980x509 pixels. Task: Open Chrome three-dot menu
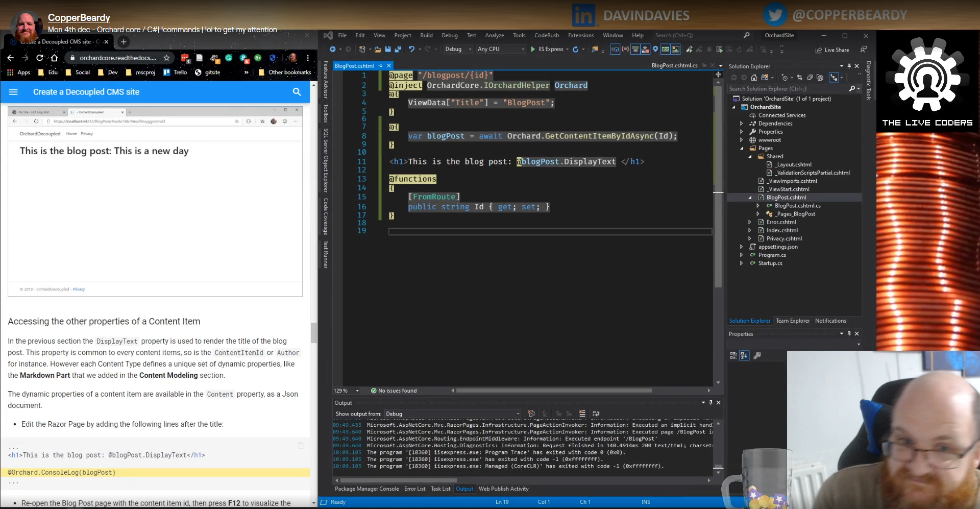(x=308, y=58)
